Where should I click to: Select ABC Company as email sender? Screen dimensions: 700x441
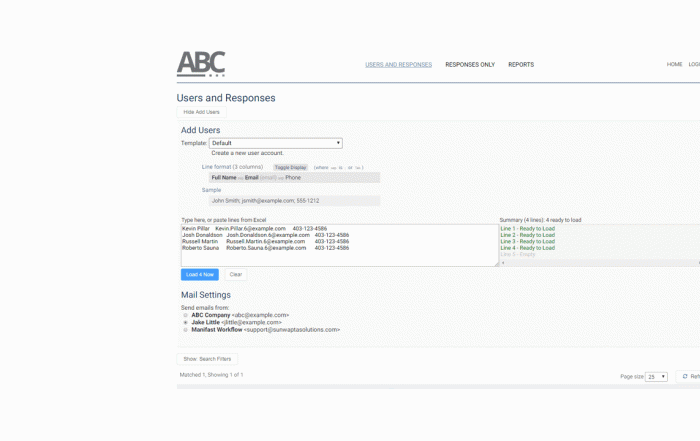[x=186, y=315]
